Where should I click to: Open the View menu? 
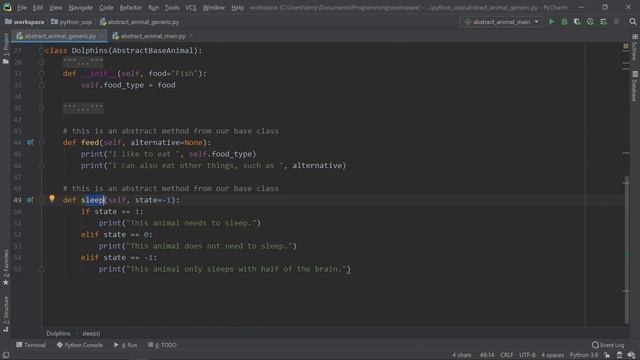click(x=56, y=7)
